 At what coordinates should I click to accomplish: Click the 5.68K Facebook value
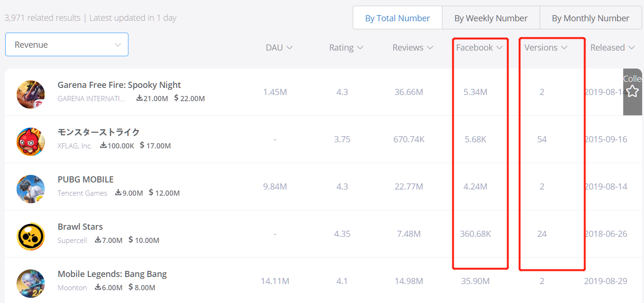click(x=475, y=139)
